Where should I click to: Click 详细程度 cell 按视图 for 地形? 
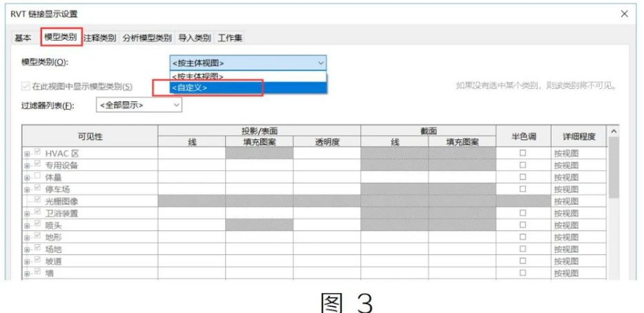(578, 237)
